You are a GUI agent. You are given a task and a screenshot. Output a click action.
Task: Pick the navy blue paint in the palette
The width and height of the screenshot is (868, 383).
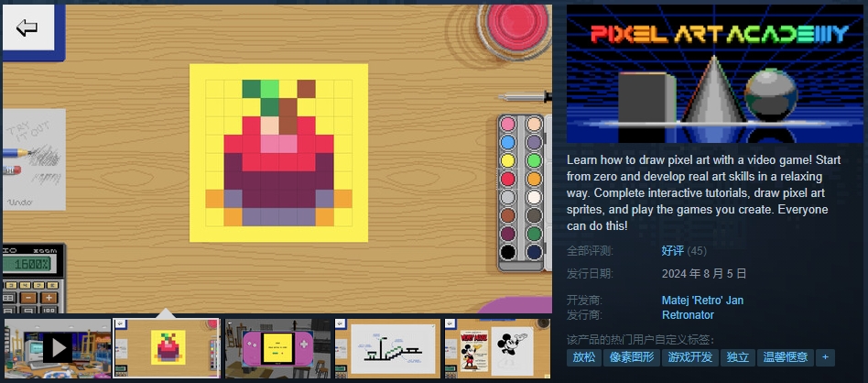point(534,252)
